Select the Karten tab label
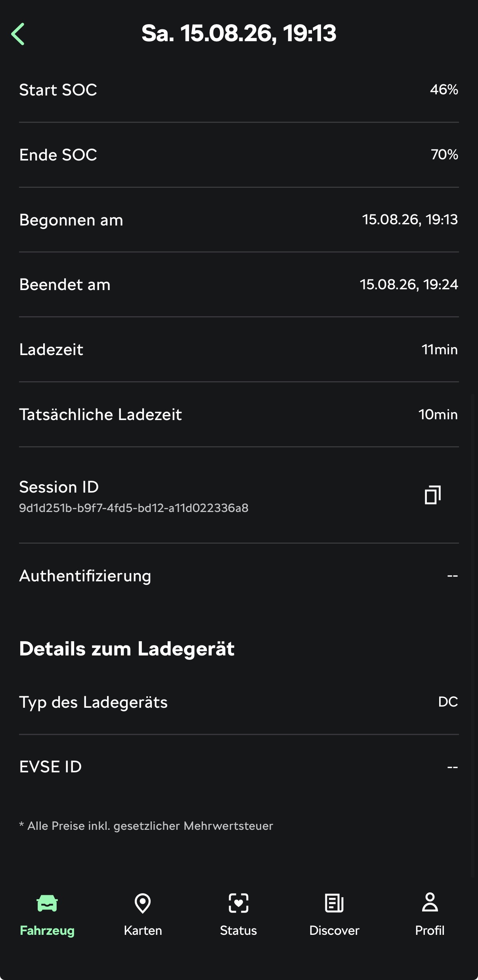The width and height of the screenshot is (478, 980). point(143,930)
